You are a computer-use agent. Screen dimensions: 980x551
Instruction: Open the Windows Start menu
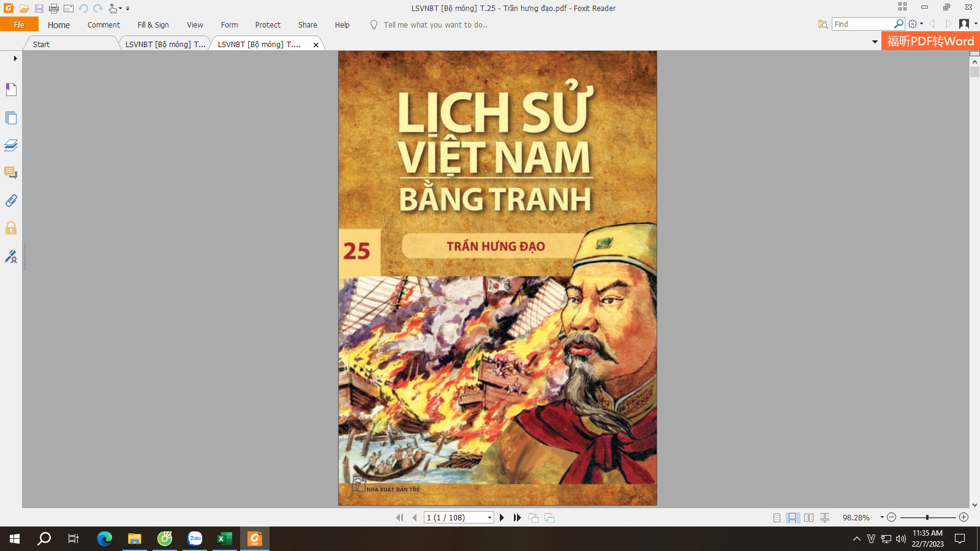(15, 539)
